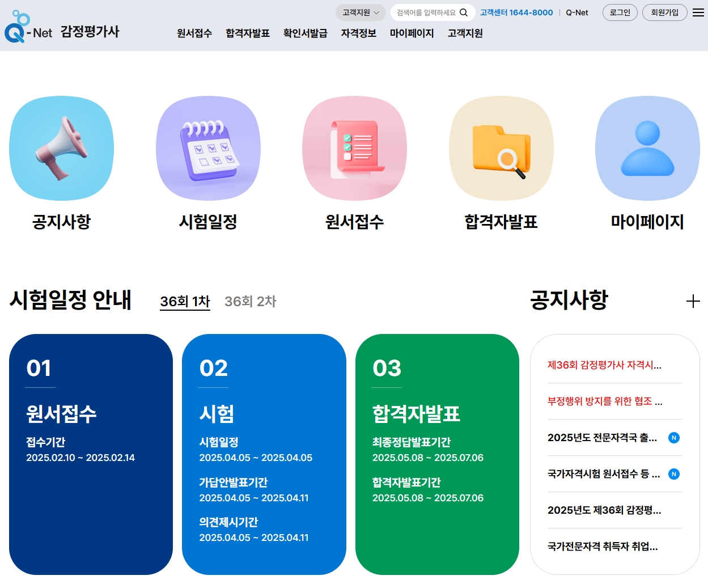Expand the 고객지원 dropdown

tap(361, 12)
